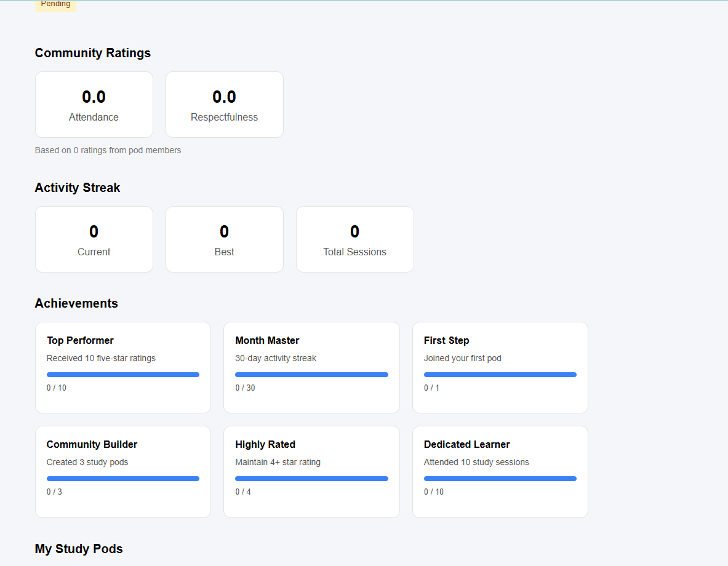The width and height of the screenshot is (728, 566).
Task: Open the Month Master achievement card
Action: (311, 367)
